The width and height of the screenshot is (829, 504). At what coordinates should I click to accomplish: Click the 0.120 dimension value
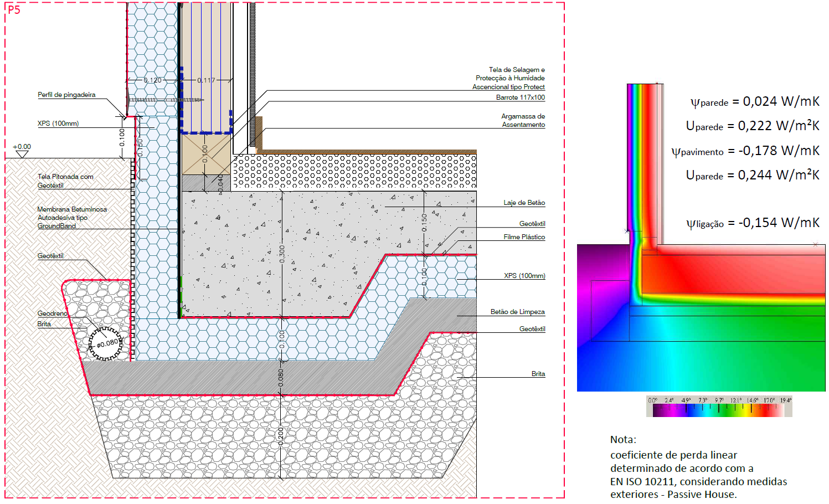click(x=153, y=80)
